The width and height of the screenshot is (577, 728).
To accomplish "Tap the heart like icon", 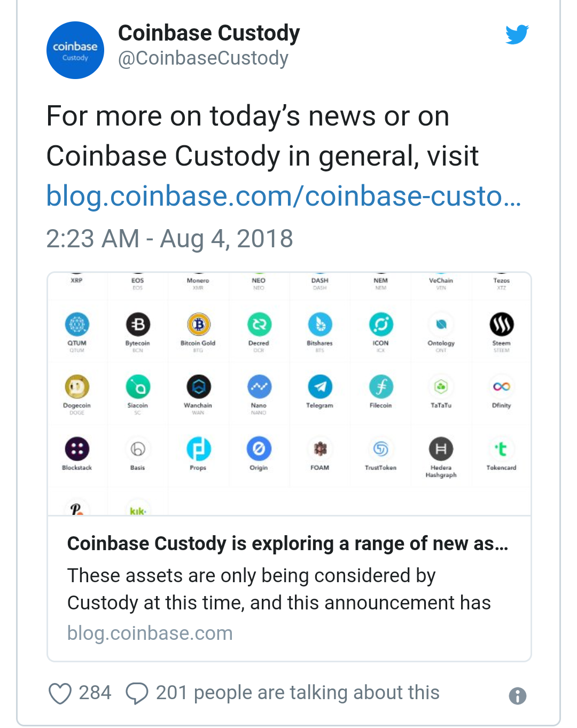I will [60, 693].
